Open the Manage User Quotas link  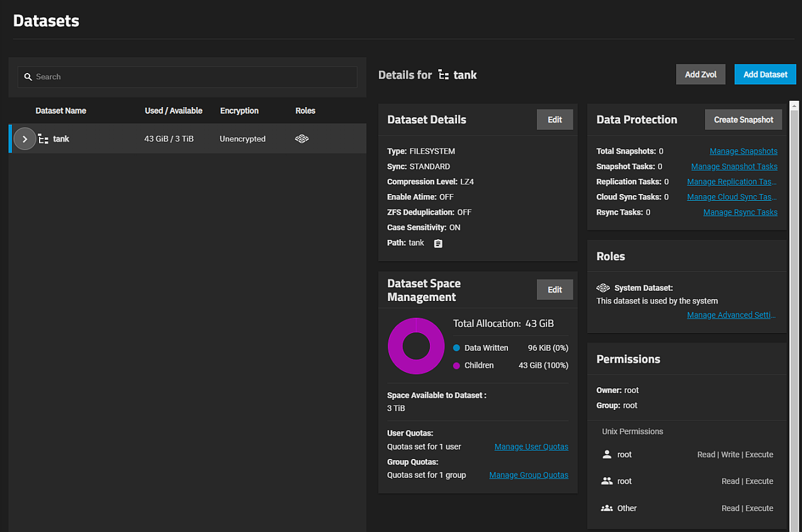pyautogui.click(x=531, y=447)
